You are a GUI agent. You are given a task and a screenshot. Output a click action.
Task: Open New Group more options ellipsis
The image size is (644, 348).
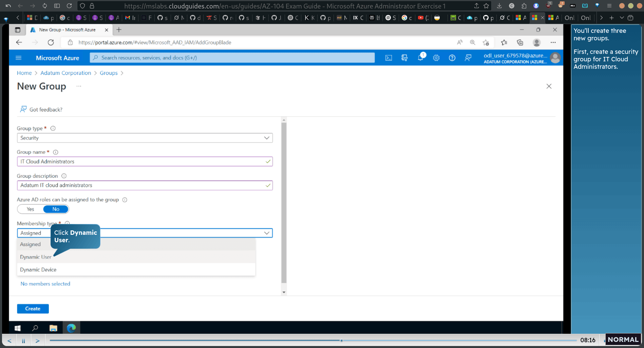pos(79,86)
